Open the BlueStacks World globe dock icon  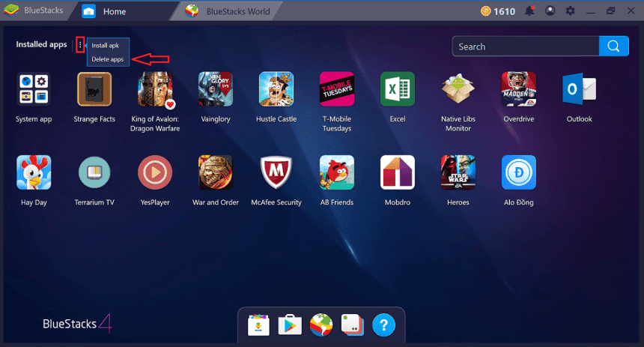click(x=321, y=325)
